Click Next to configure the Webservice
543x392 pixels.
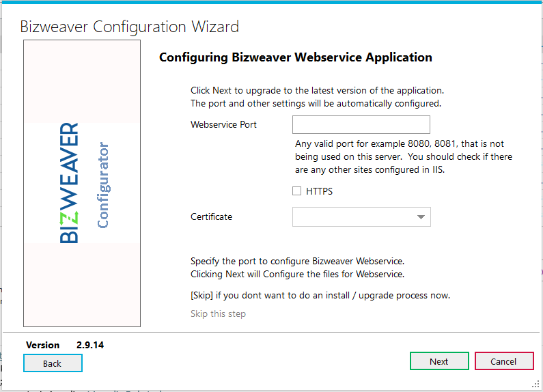[x=439, y=361]
